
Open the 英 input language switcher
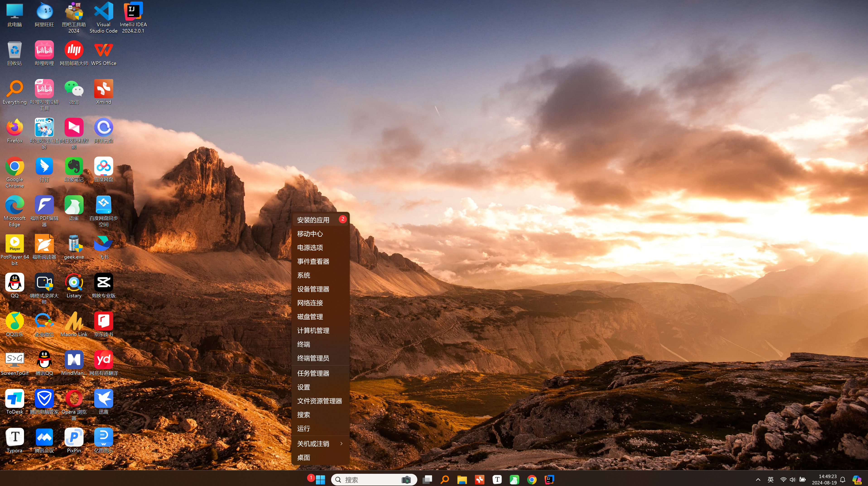pos(770,479)
